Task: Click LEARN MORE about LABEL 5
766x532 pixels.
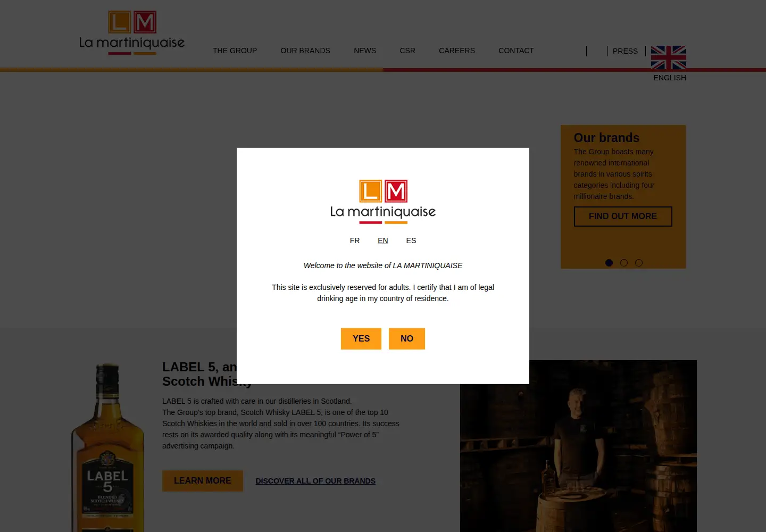Action: [x=203, y=481]
